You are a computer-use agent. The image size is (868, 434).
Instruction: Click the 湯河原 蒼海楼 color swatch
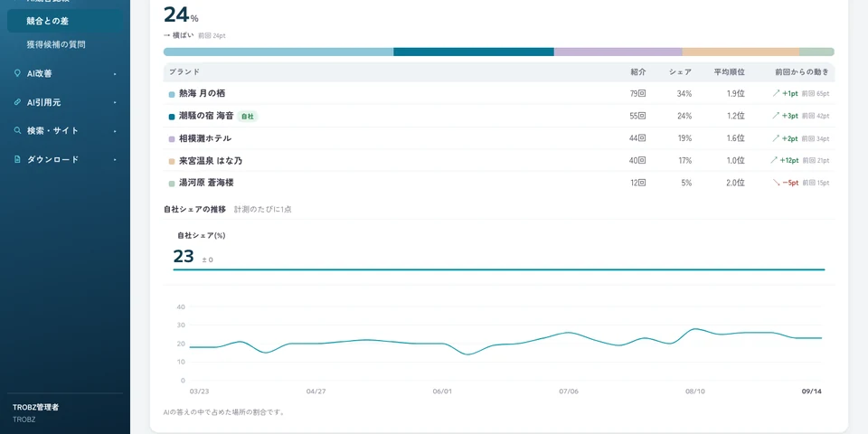point(172,184)
